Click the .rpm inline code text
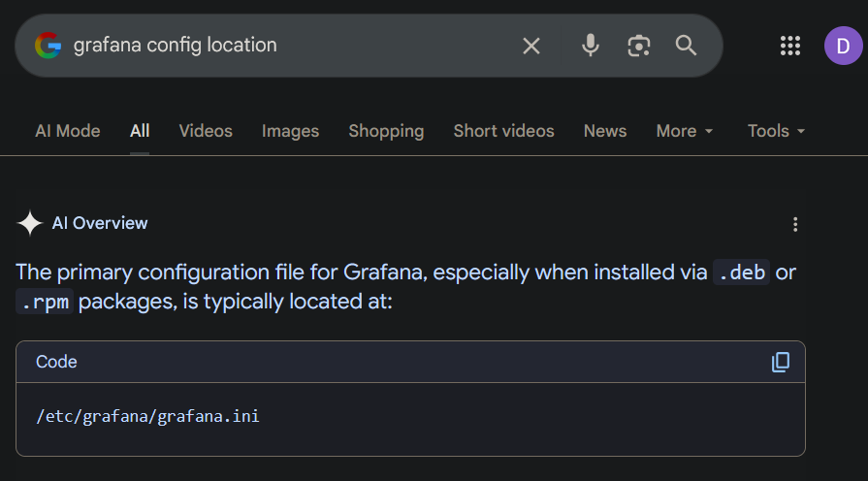This screenshot has height=481, width=868. [x=45, y=302]
